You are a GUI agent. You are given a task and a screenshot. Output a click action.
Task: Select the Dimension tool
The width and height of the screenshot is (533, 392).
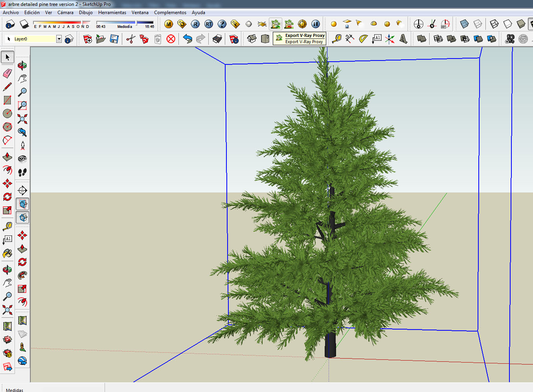pos(350,38)
